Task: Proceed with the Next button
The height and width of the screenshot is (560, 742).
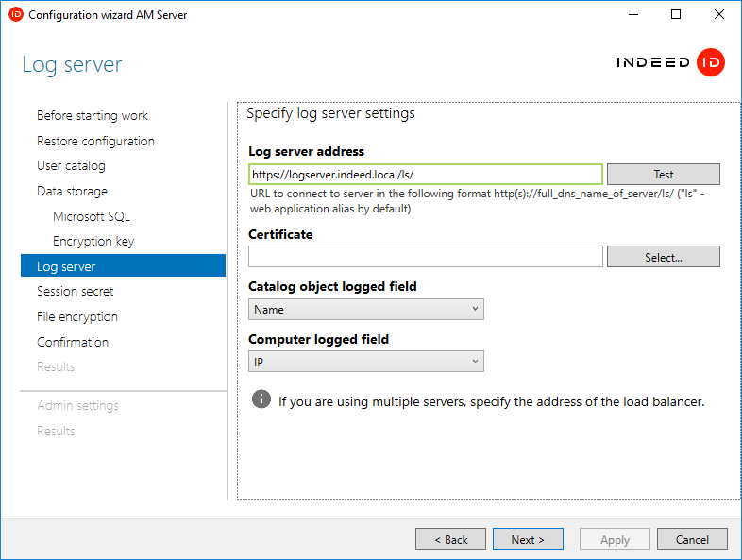Action: tap(528, 539)
